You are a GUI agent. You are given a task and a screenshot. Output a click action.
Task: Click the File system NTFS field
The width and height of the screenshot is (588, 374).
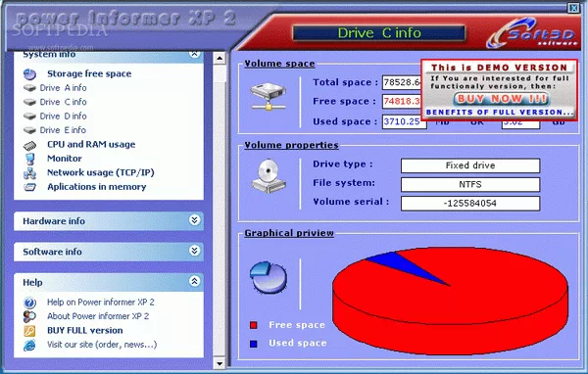coord(470,184)
